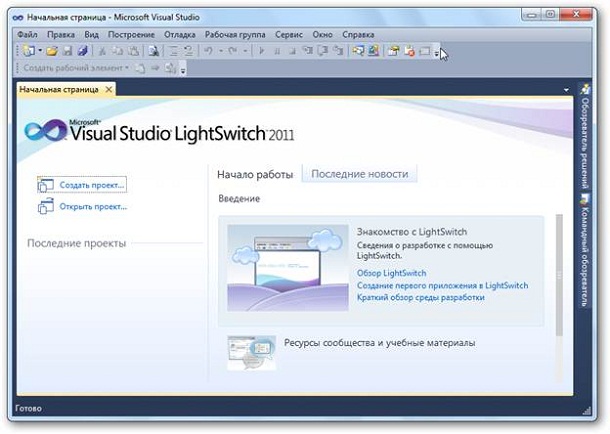
Task: Click the Visual Studio title bar icon
Action: coord(18,18)
